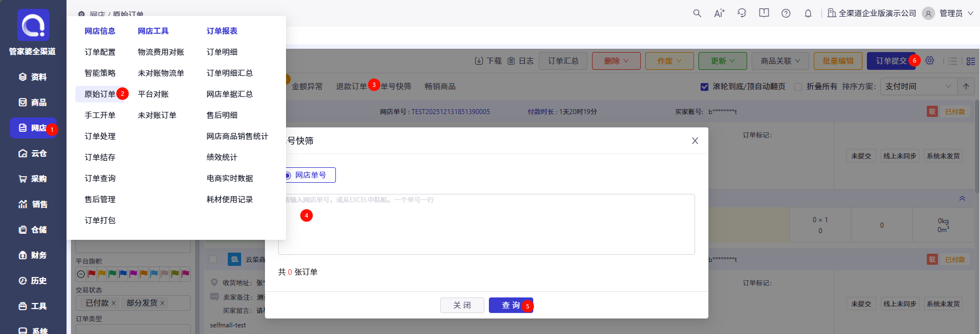Open 订单明细汇总 report entry
This screenshot has width=980, height=334.
[x=229, y=73]
